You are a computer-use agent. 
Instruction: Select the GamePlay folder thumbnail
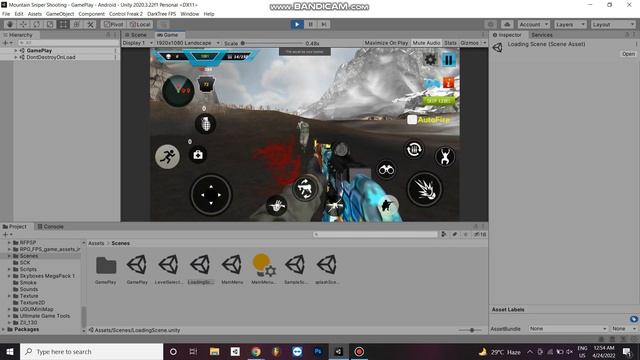106,269
